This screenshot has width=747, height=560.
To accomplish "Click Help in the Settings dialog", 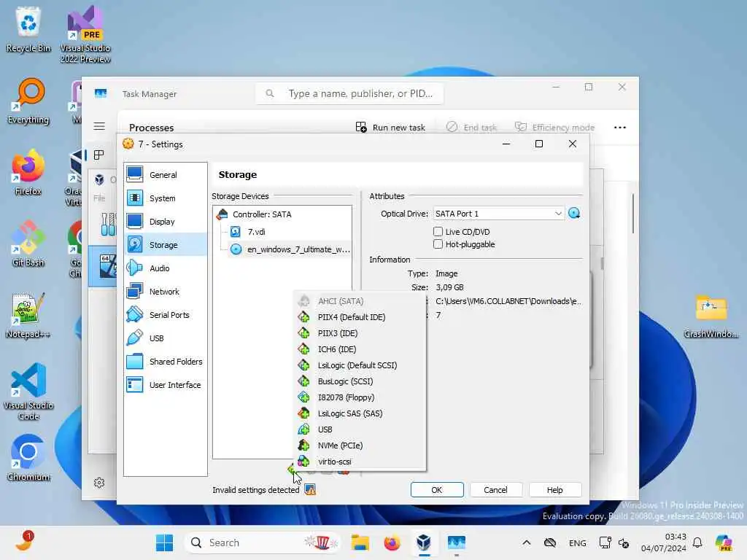I will click(555, 490).
